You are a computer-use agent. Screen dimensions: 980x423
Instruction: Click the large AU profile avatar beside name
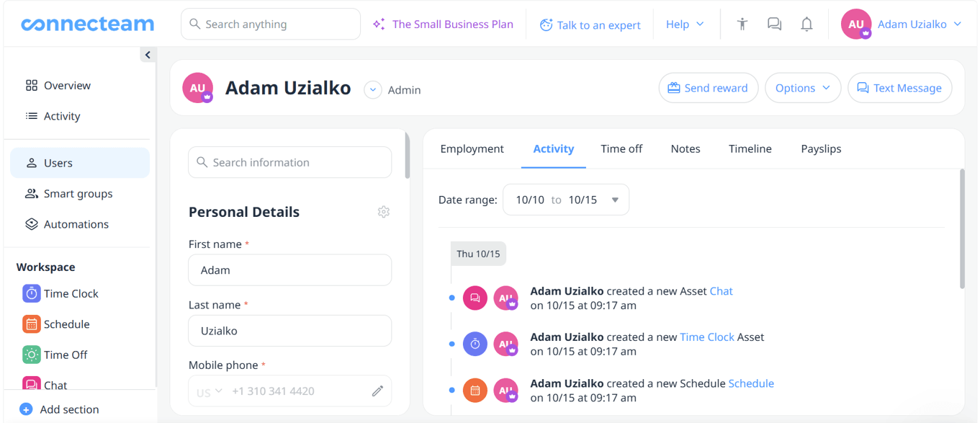click(x=197, y=88)
